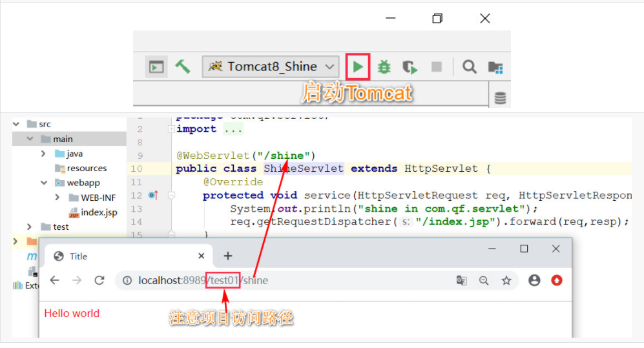Start debugging with the bug icon

click(384, 67)
